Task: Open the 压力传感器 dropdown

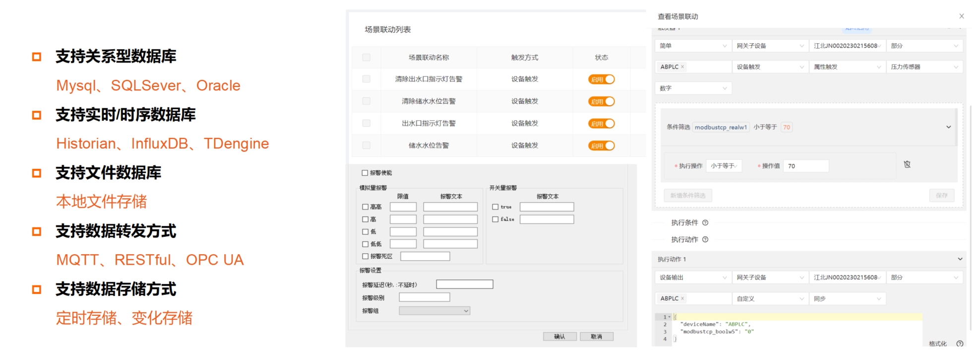Action: tap(924, 67)
